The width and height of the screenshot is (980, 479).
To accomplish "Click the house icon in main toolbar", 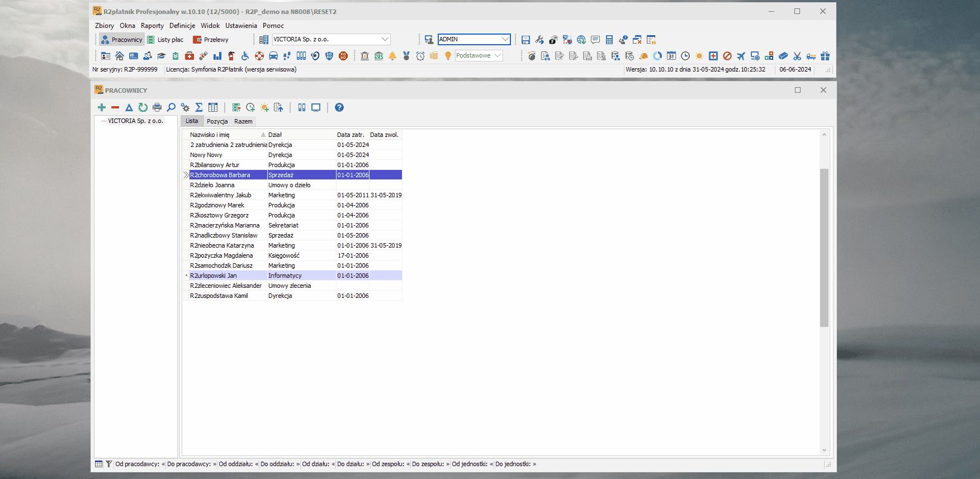I will coord(120,56).
